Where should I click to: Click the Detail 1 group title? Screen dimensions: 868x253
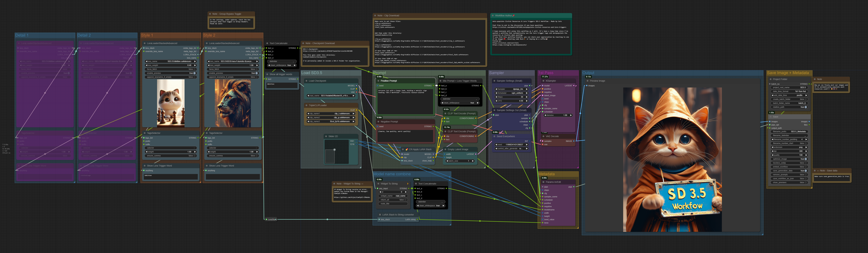tap(22, 35)
